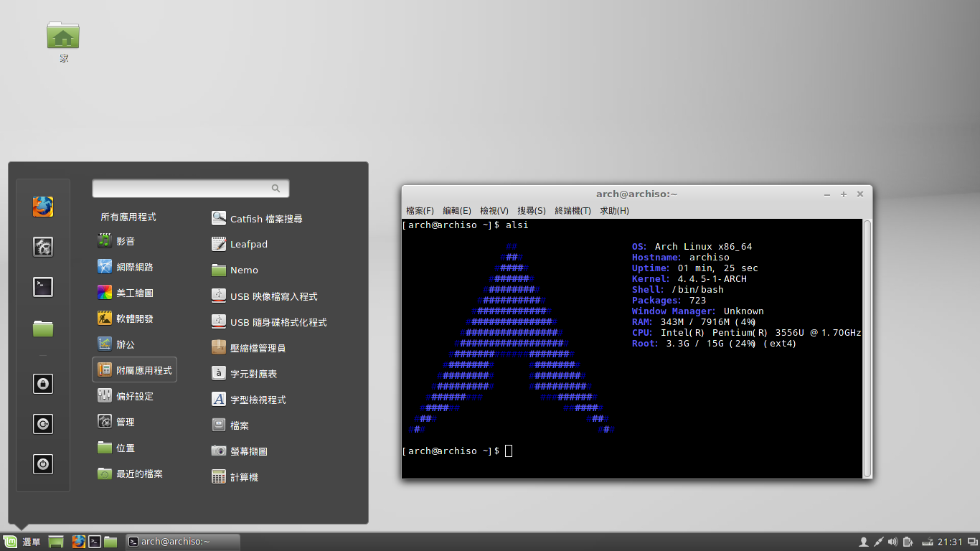Launch USB 隨身碟格式化程式

tap(269, 322)
